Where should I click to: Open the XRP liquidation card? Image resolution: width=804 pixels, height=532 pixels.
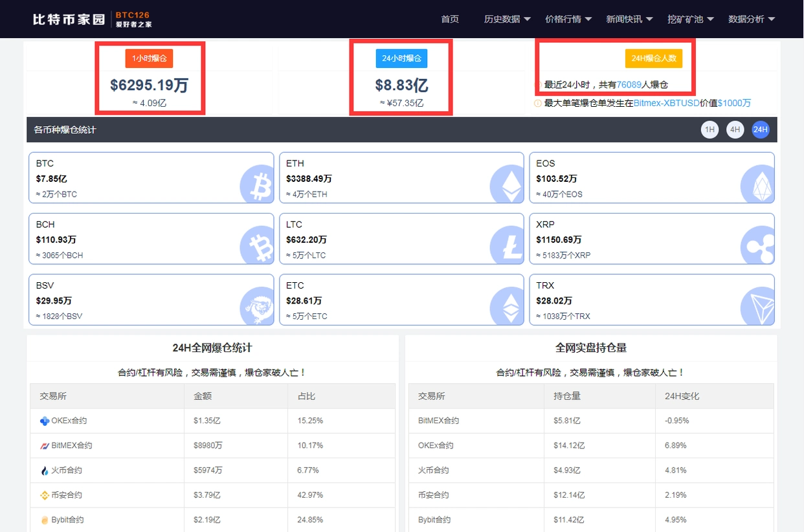pyautogui.click(x=652, y=239)
